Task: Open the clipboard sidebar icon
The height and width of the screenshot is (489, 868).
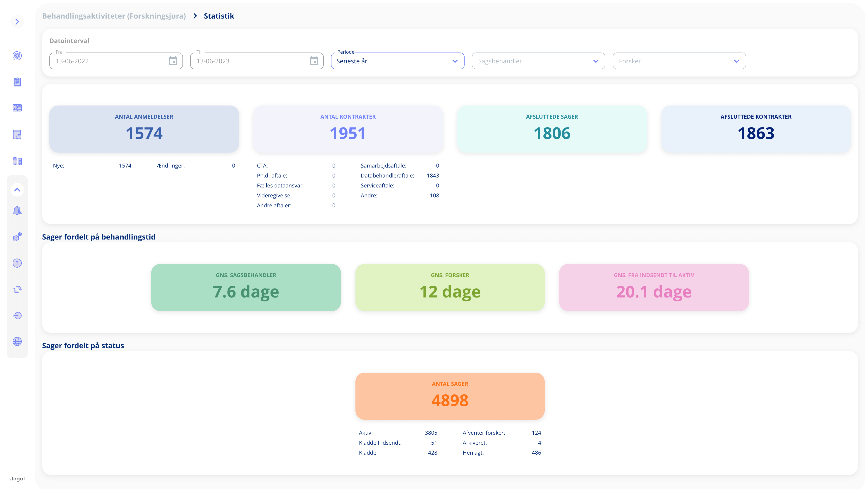Action: pos(17,82)
